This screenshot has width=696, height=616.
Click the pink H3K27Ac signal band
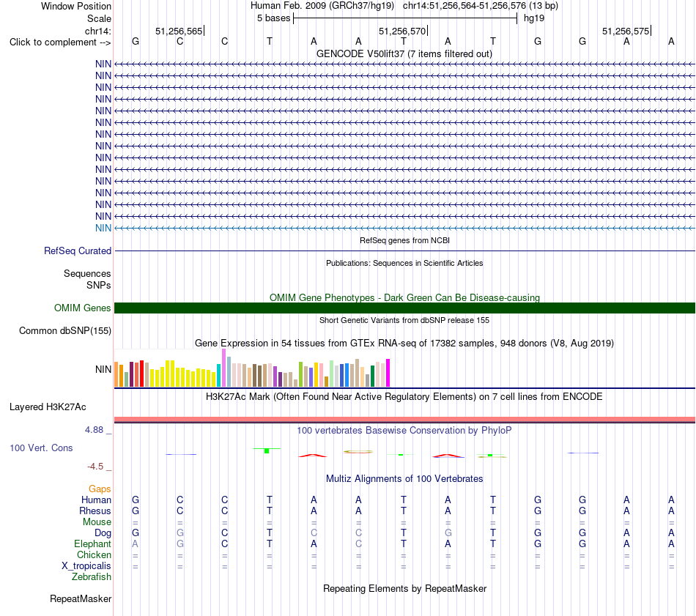(404, 420)
